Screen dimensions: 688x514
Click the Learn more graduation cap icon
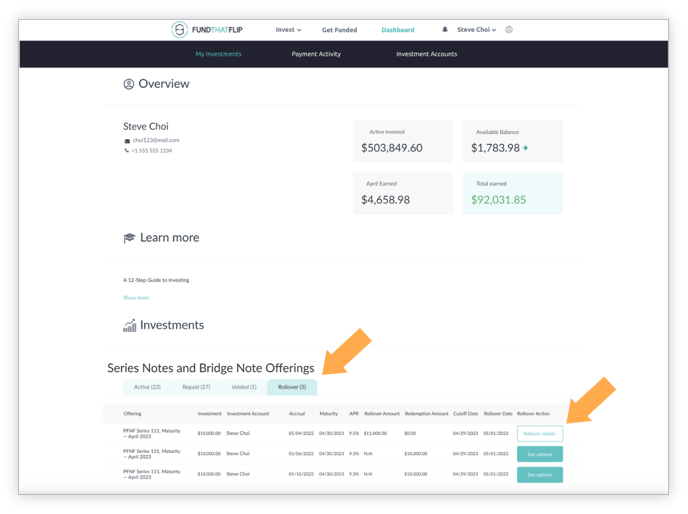click(129, 238)
